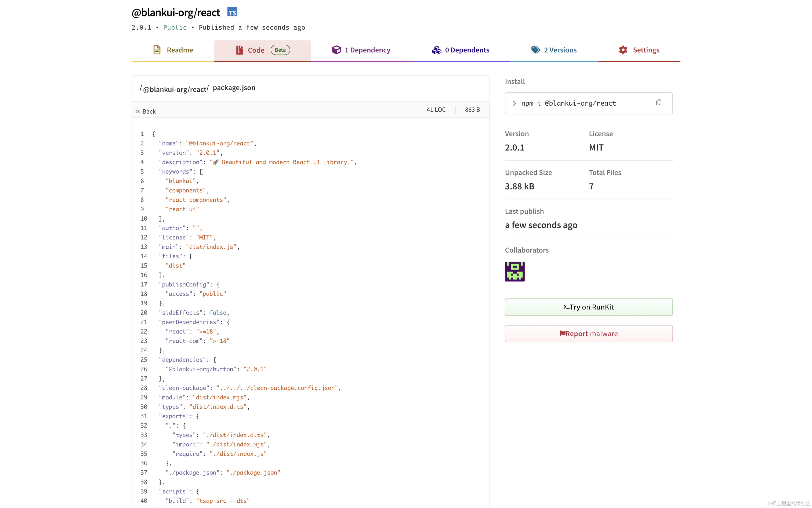Click Report malware button
Viewport: 812px width, 508px height.
coord(589,334)
